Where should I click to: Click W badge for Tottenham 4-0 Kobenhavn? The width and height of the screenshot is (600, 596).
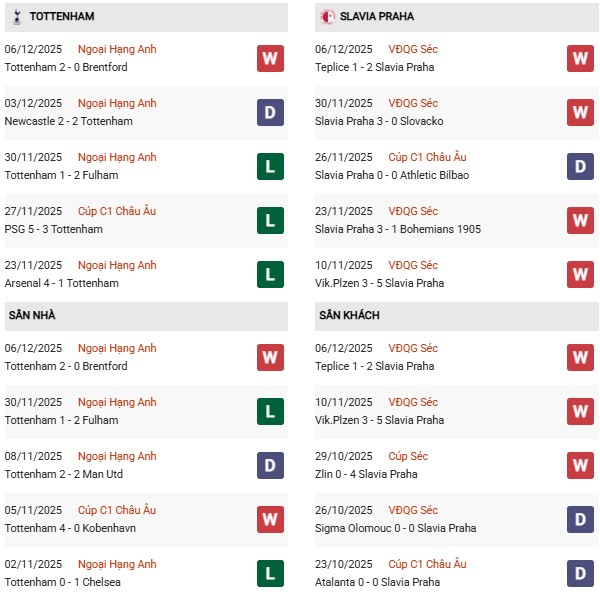pyautogui.click(x=270, y=519)
